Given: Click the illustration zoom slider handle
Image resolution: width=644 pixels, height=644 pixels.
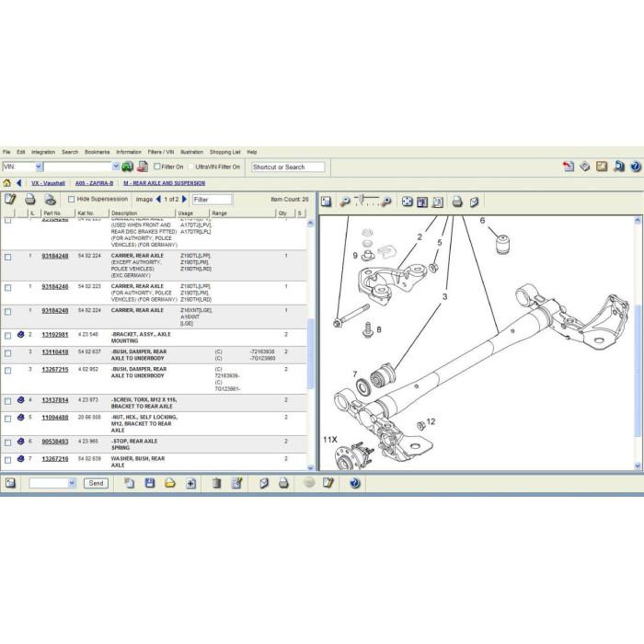Looking at the screenshot, I should point(362,200).
